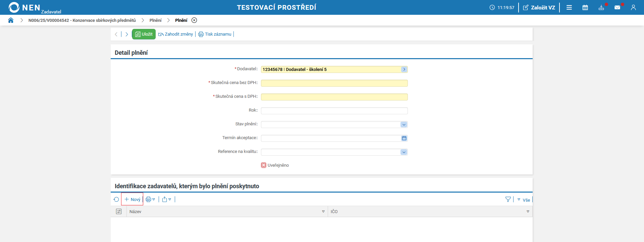The image size is (644, 242).
Task: Close the Plnění breadcrumb with X icon
Action: (194, 20)
